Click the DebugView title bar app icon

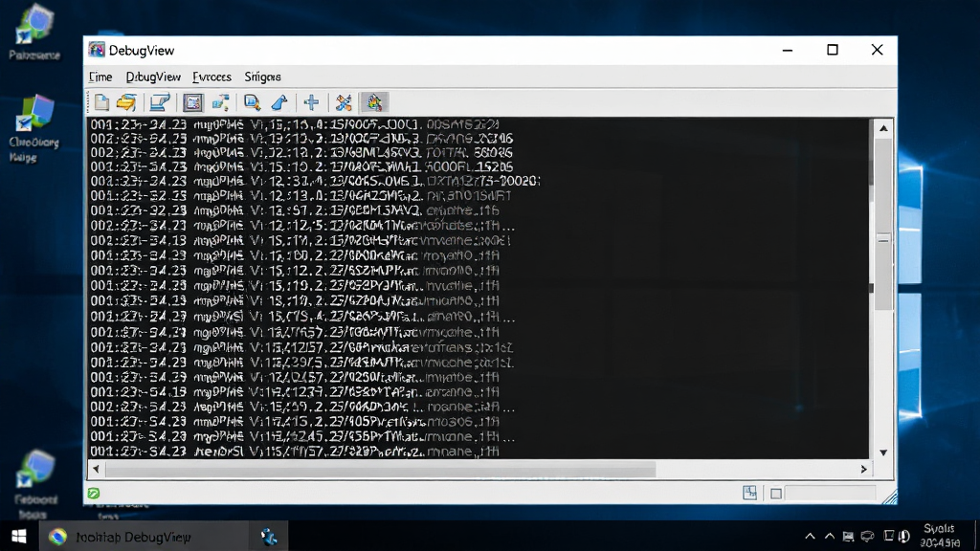pyautogui.click(x=97, y=50)
